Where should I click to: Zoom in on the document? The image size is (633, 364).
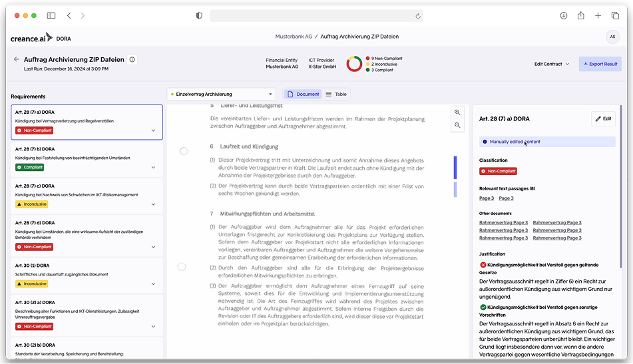point(457,112)
